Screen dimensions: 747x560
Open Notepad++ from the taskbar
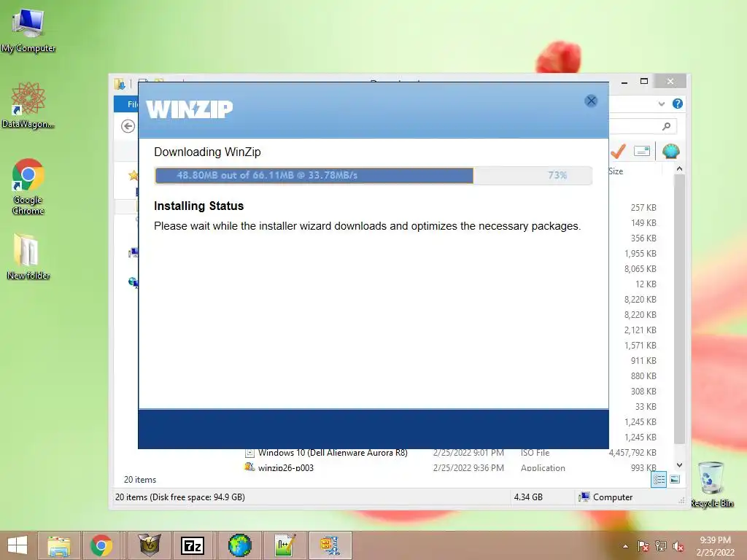285,545
